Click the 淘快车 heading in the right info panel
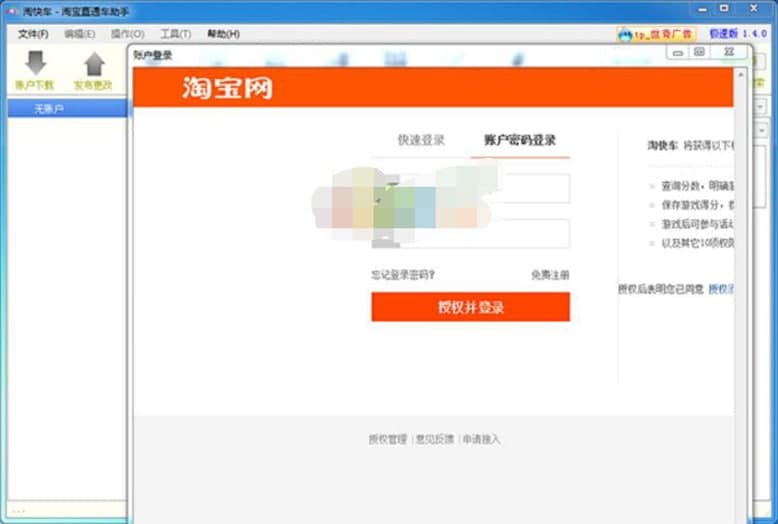The image size is (778, 524). 662,145
